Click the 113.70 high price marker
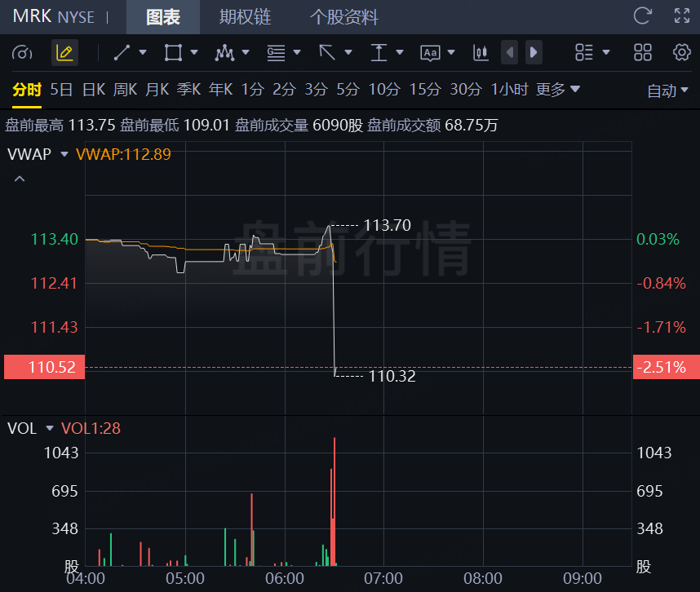This screenshot has height=592, width=700. [387, 225]
